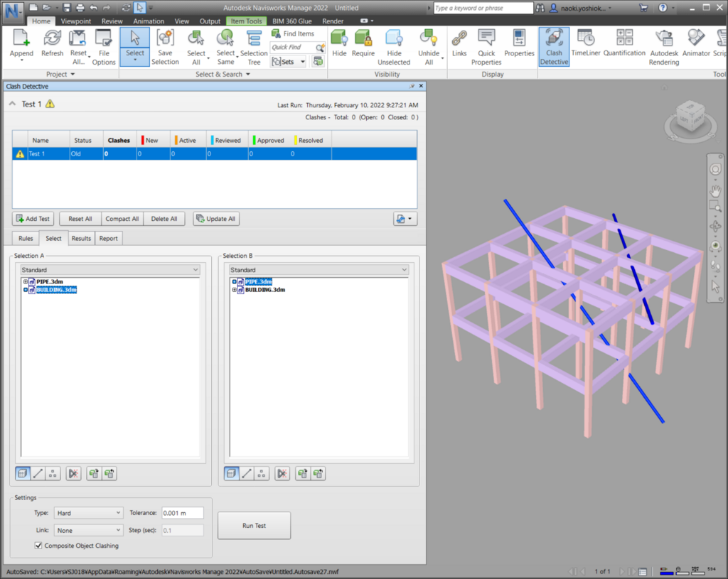Open the Animation ribbon tab
Viewport: 728px width, 579px height.
coord(149,21)
